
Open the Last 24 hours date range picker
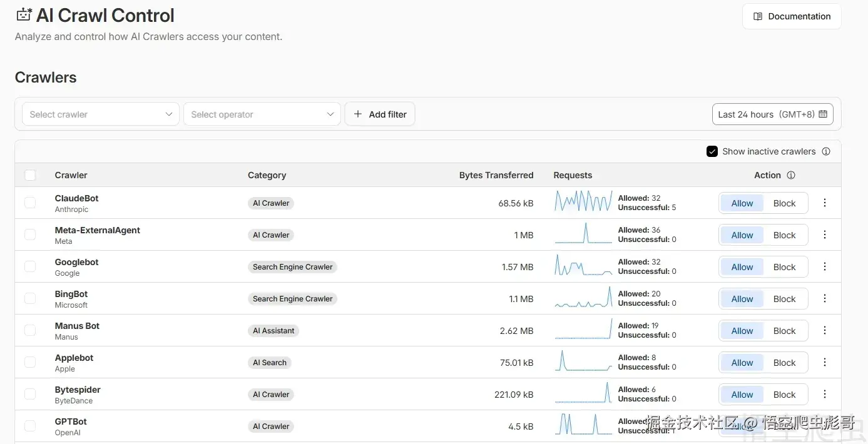tap(767, 114)
